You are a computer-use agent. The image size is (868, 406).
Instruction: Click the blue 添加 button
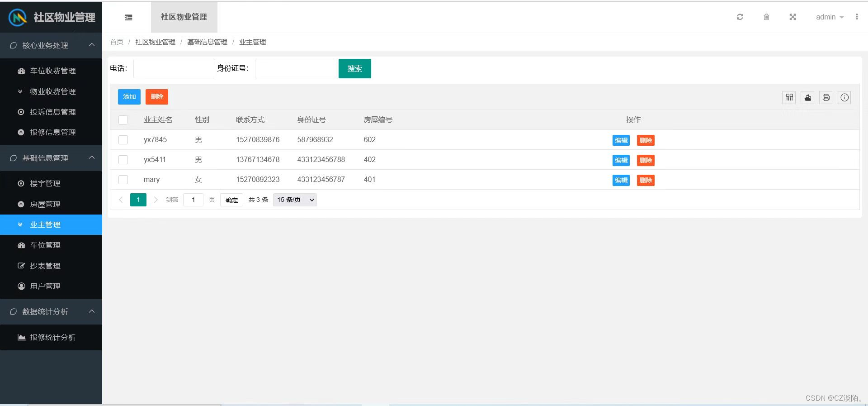tap(129, 96)
